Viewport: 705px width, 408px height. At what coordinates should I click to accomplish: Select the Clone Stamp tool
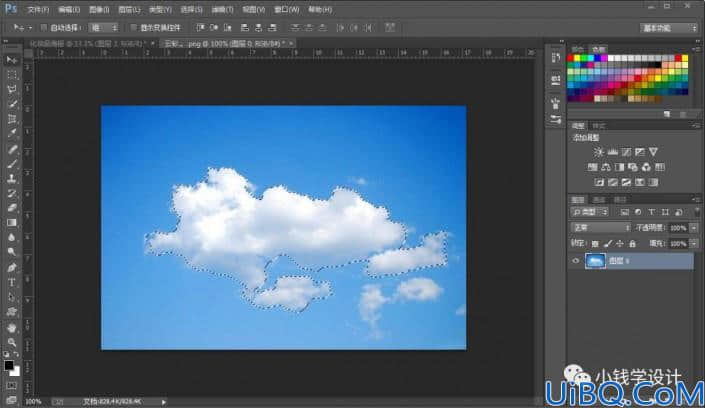click(x=12, y=179)
